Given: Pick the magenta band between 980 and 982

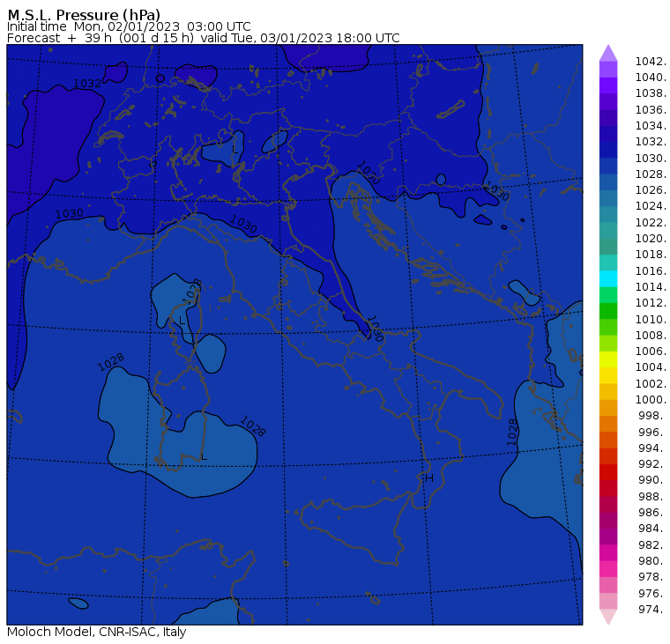Looking at the screenshot, I should pyautogui.click(x=608, y=552).
